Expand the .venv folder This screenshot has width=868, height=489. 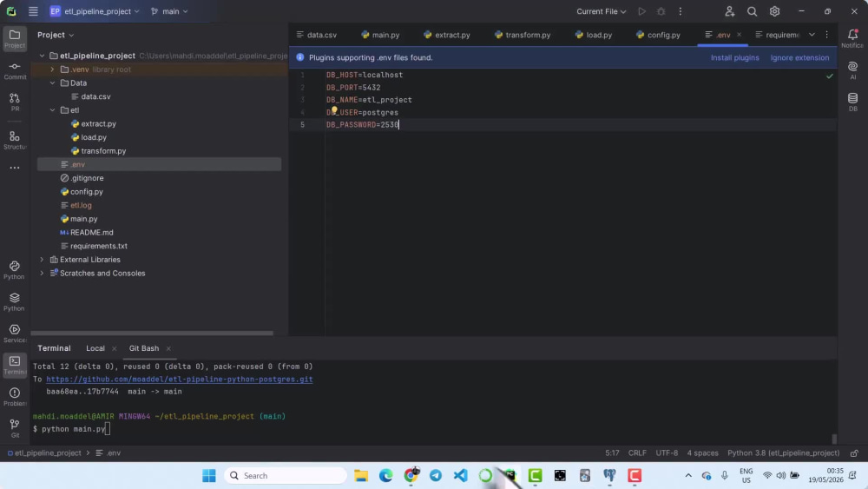point(53,69)
